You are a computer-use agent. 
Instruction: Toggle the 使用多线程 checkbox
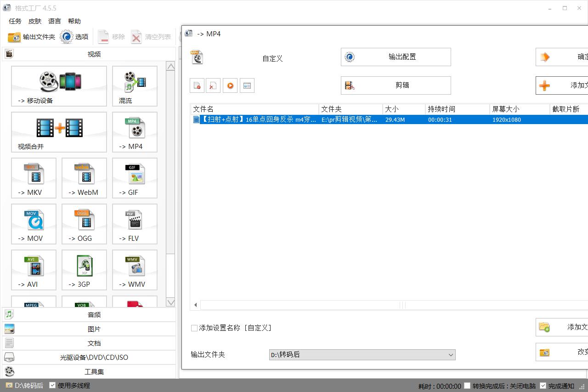coord(52,385)
